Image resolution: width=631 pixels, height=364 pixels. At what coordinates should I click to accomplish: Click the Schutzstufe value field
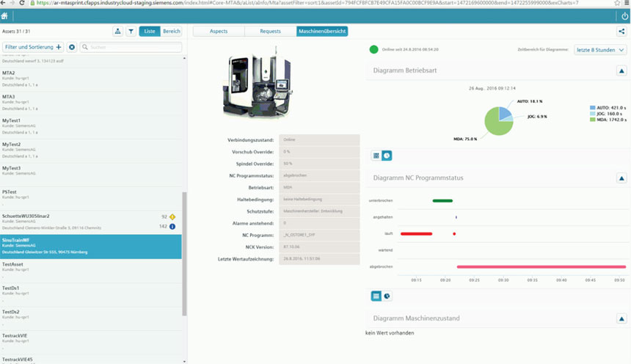[x=319, y=211]
